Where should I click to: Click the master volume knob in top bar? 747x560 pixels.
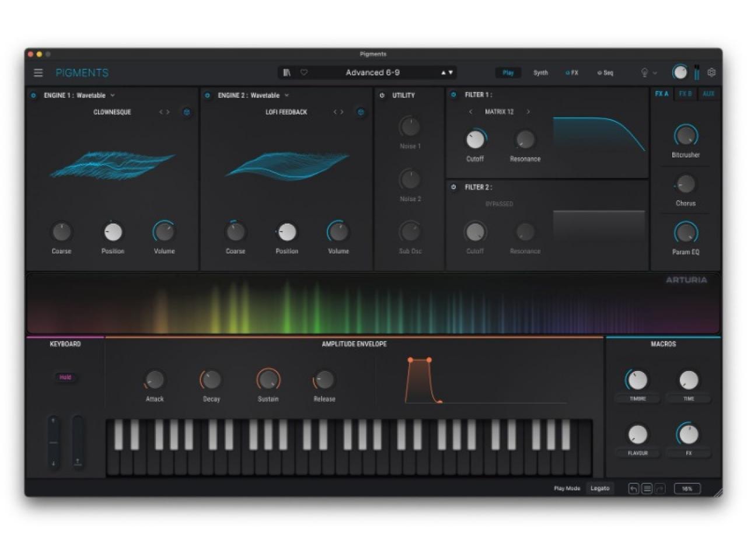coord(680,72)
